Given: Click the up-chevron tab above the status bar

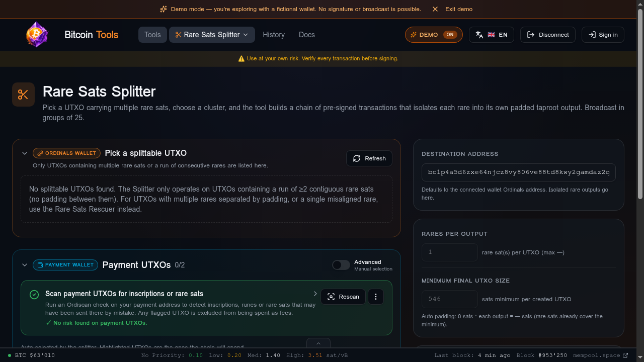Looking at the screenshot, I should [x=318, y=343].
